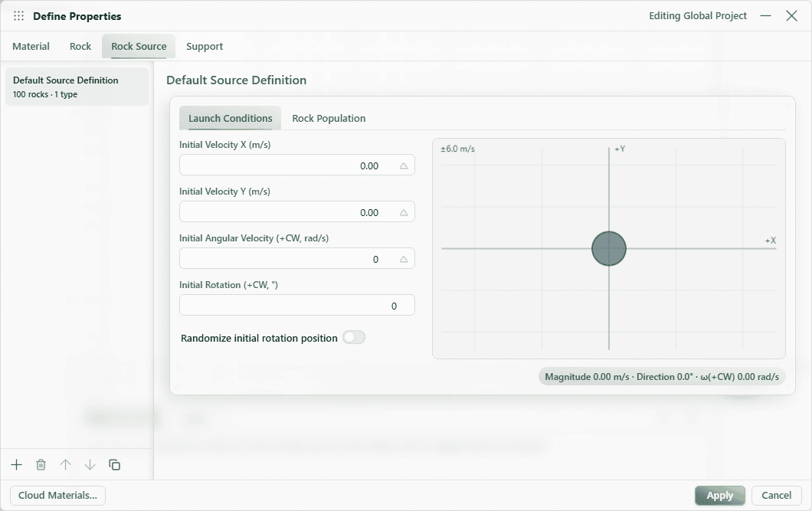Click the +X axis label in plot

coord(771,241)
